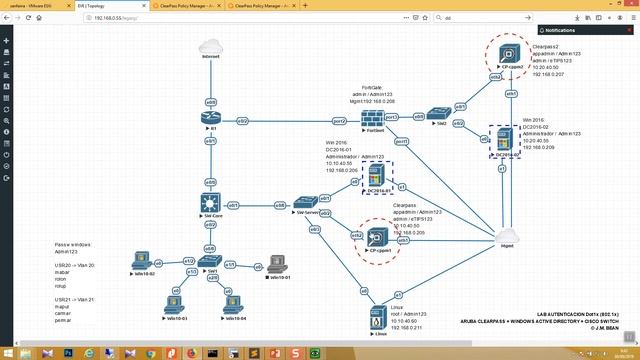Select the Internet cloud node
640x360 pixels.
(211, 46)
